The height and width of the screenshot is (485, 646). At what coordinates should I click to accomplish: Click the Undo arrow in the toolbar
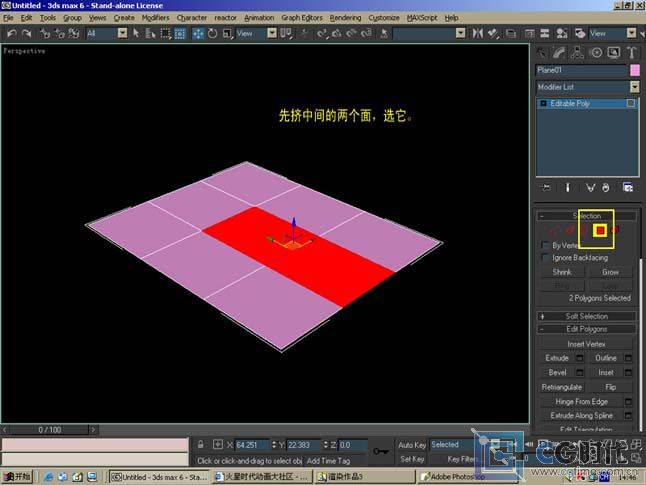[x=12, y=33]
